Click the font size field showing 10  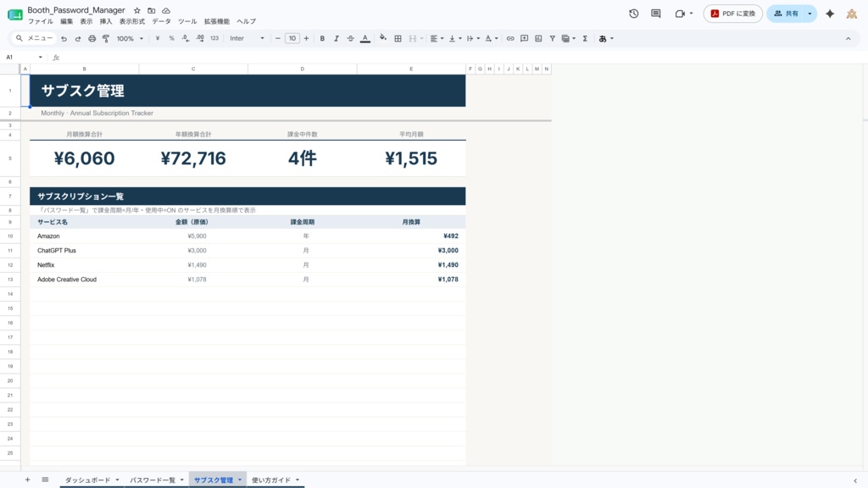click(x=292, y=39)
